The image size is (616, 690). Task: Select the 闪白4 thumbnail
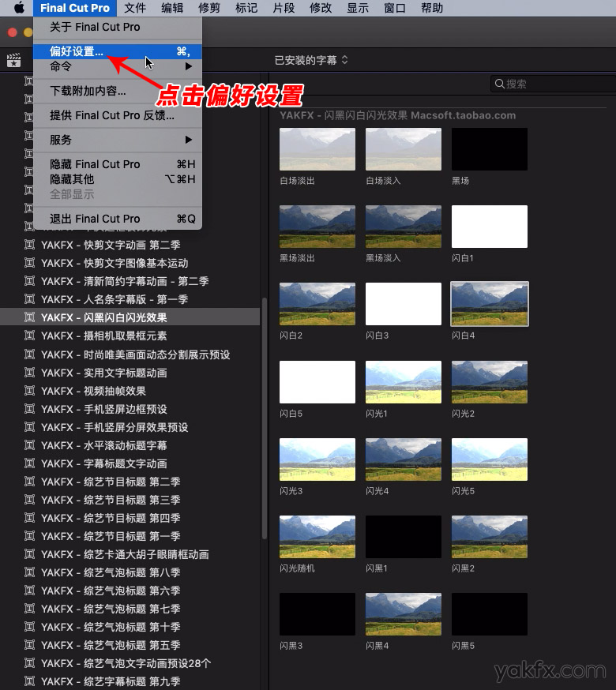tap(489, 304)
